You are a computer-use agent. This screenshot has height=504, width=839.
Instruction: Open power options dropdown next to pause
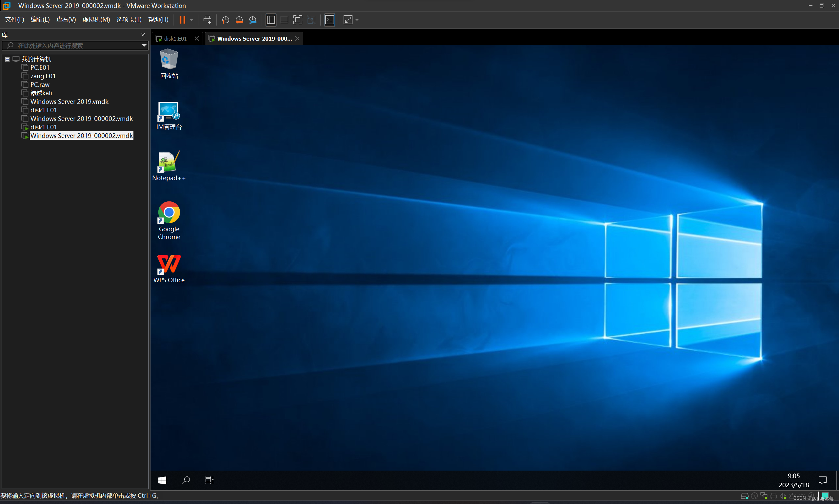(192, 20)
